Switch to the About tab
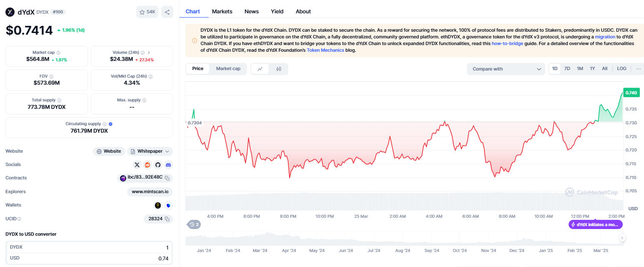This screenshot has height=267, width=644. (x=303, y=11)
